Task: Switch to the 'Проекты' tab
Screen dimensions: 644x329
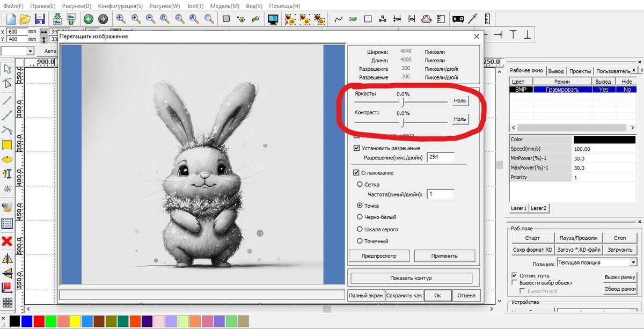Action: coord(580,71)
